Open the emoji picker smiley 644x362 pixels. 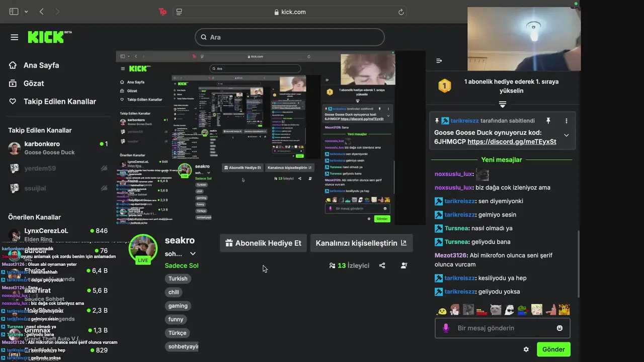pyautogui.click(x=559, y=328)
